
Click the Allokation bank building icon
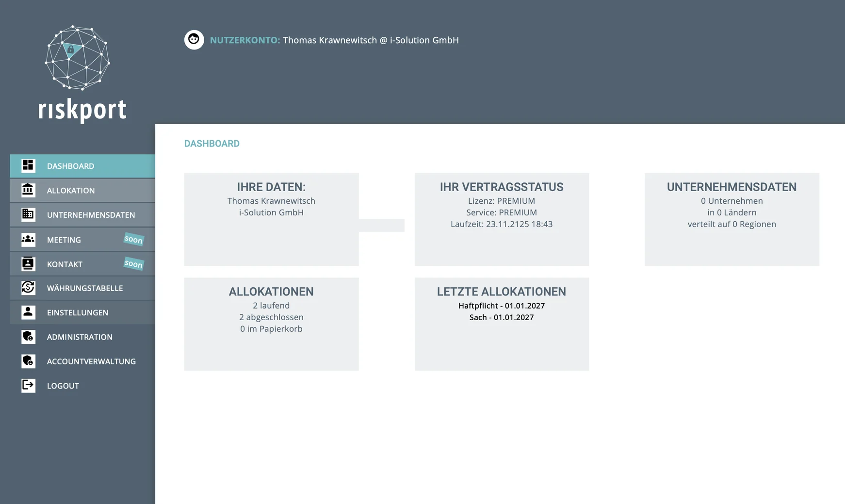(28, 190)
